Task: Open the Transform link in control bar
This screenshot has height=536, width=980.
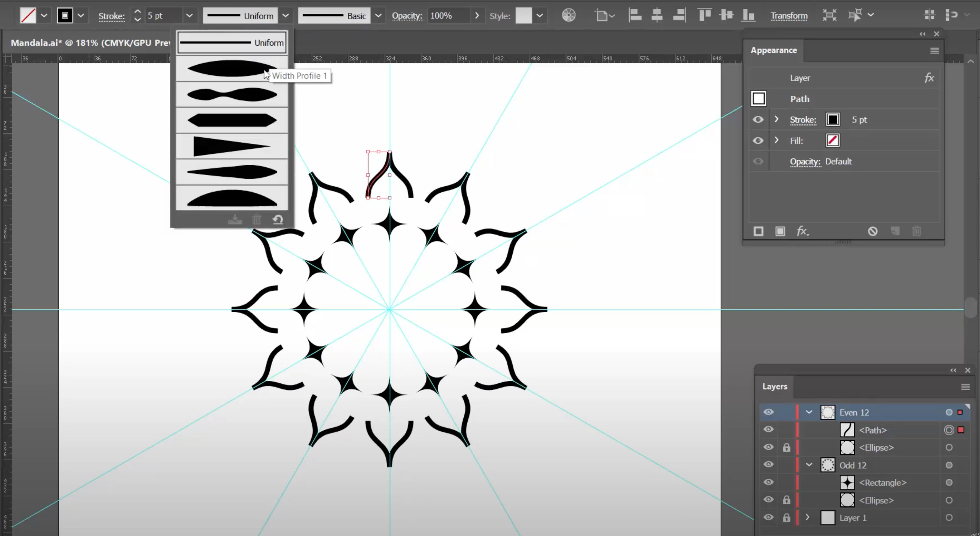Action: coord(789,16)
